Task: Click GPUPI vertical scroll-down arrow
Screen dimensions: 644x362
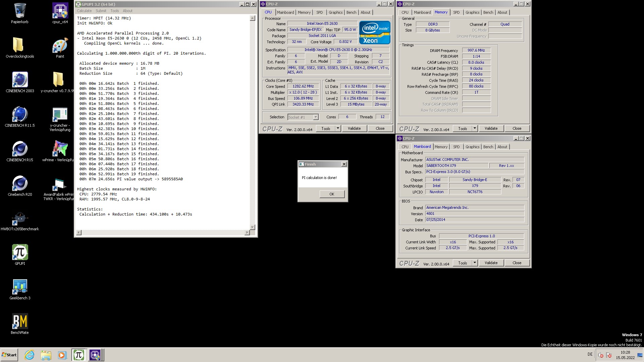Action: point(252,227)
